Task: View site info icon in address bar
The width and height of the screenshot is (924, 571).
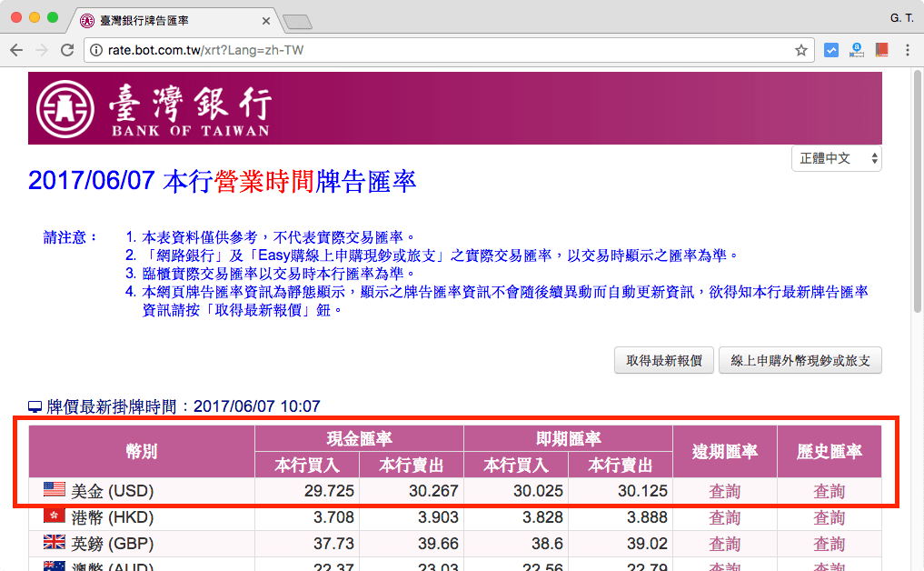Action: pos(97,51)
